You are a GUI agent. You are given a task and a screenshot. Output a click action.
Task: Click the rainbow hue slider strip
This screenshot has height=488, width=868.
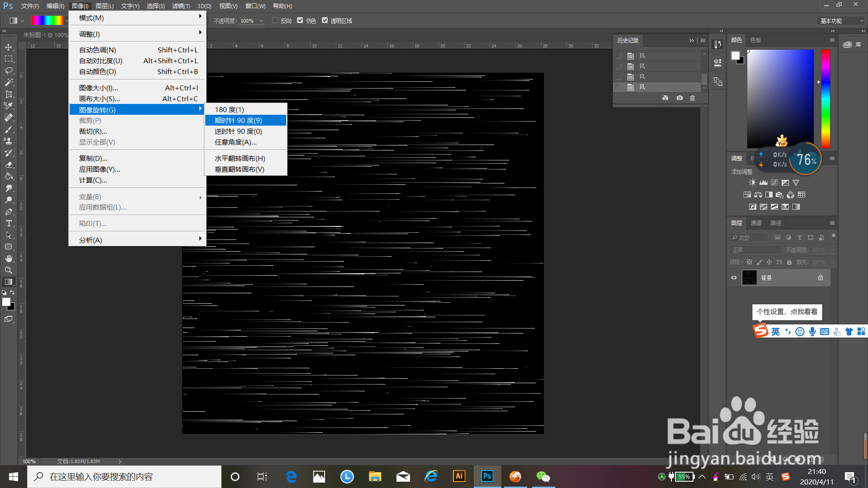(x=826, y=99)
